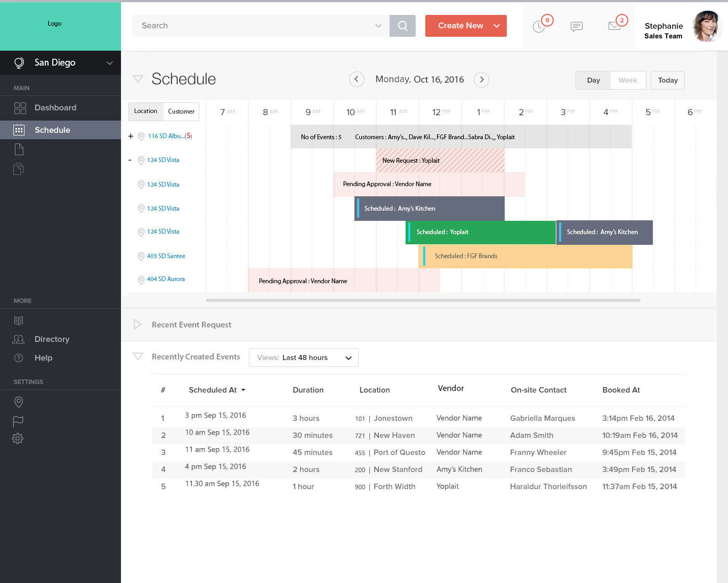Click the flag icon in the sidebar
Screen dimensions: 728x583
[x=18, y=421]
